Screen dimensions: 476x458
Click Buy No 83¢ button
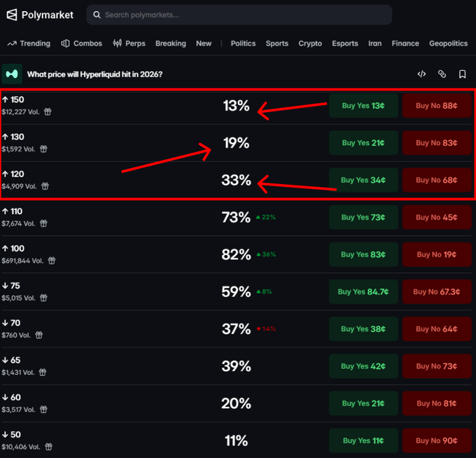pos(437,143)
